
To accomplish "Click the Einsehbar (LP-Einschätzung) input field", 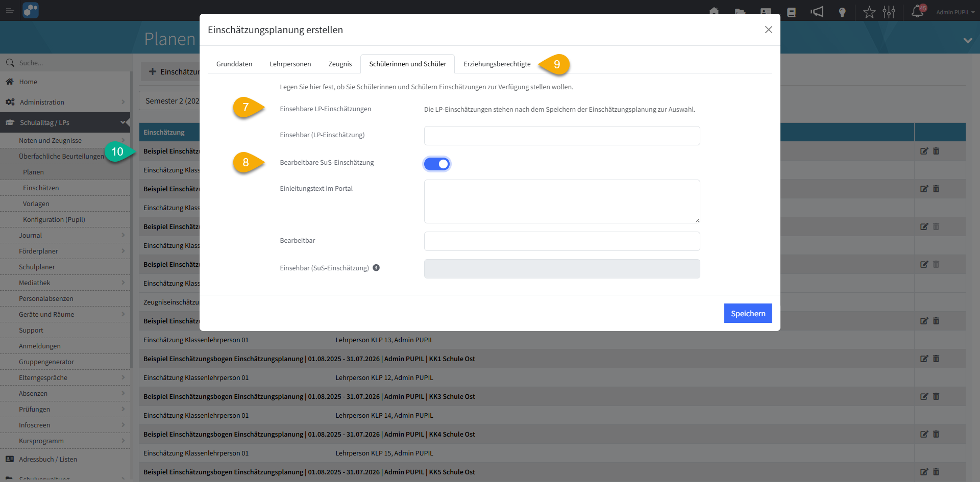I will 562,136.
